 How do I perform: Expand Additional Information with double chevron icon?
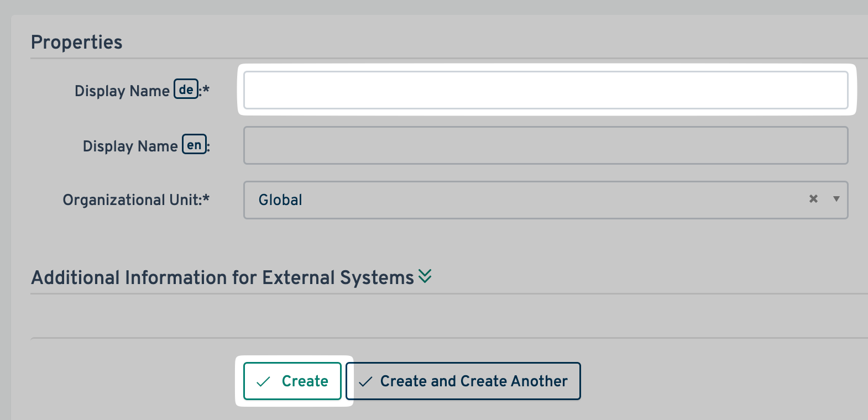pyautogui.click(x=425, y=276)
